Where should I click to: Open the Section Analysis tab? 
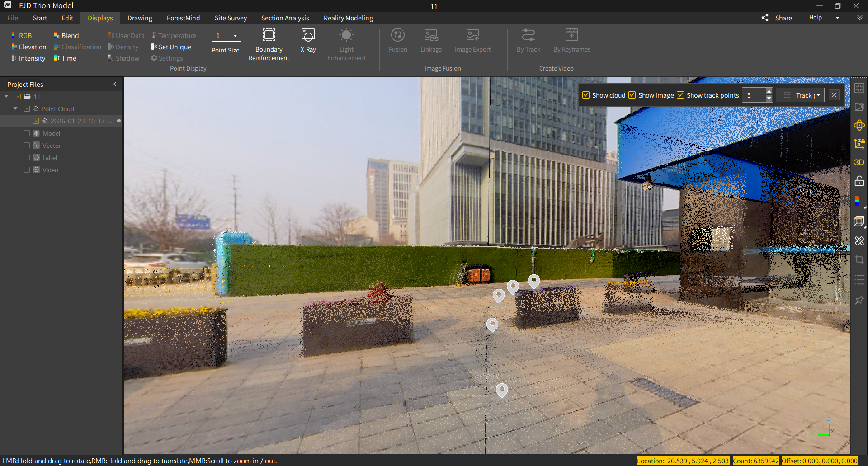click(x=285, y=18)
